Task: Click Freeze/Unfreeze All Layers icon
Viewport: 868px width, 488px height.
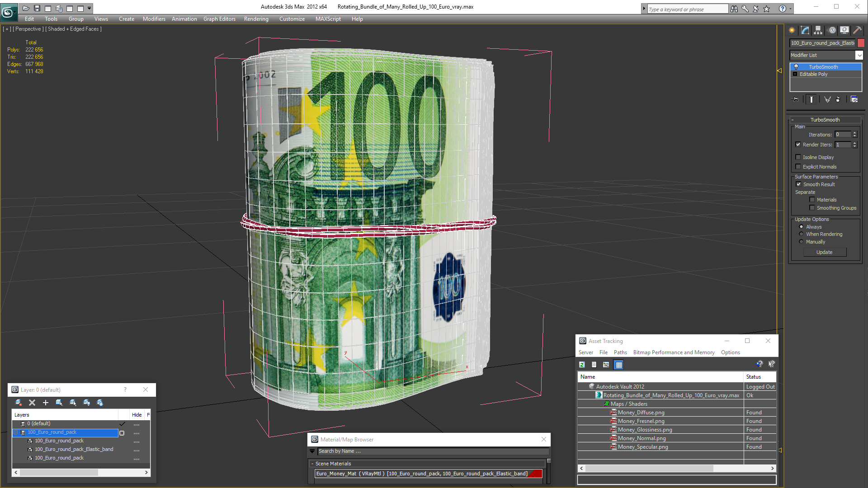Action: pos(100,403)
